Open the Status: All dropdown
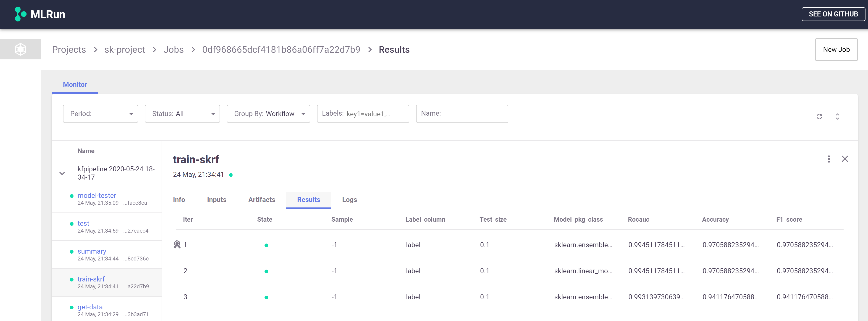Screen dimensions: 868x321 [x=182, y=114]
